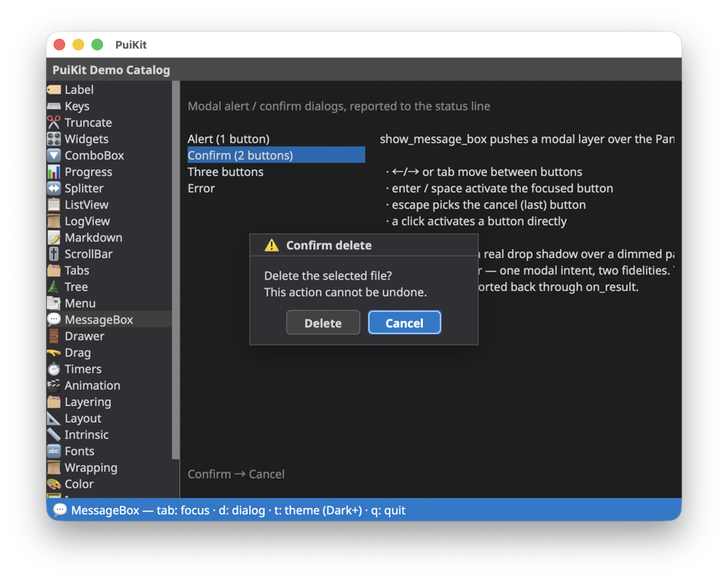Click the Delete button in the dialog
The width and height of the screenshot is (728, 582).
(323, 323)
